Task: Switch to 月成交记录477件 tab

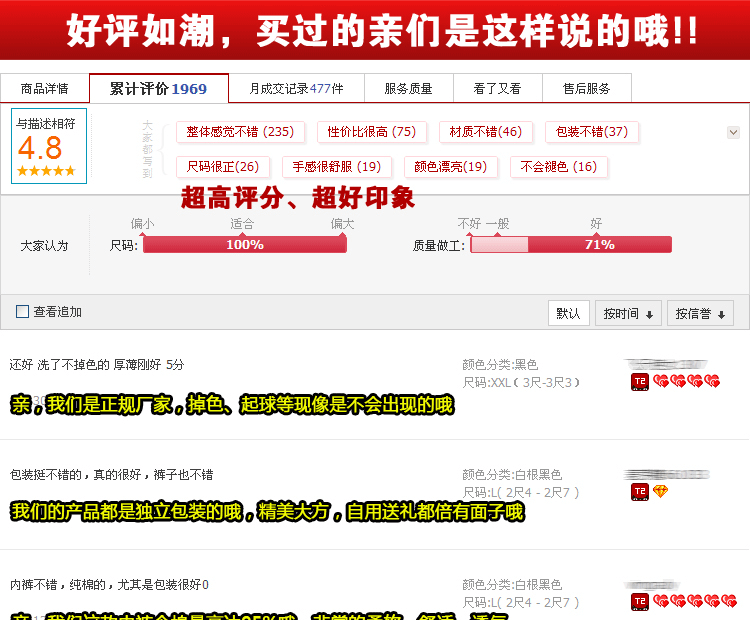Action: click(297, 89)
